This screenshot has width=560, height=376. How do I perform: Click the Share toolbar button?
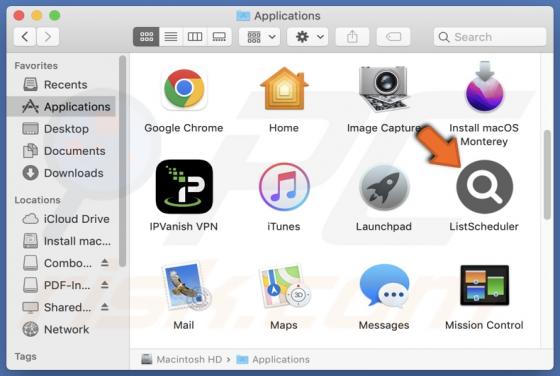(352, 37)
